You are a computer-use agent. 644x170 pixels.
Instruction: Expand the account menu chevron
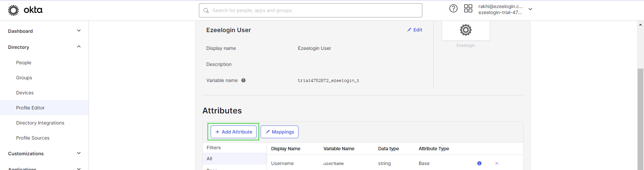[x=530, y=9]
